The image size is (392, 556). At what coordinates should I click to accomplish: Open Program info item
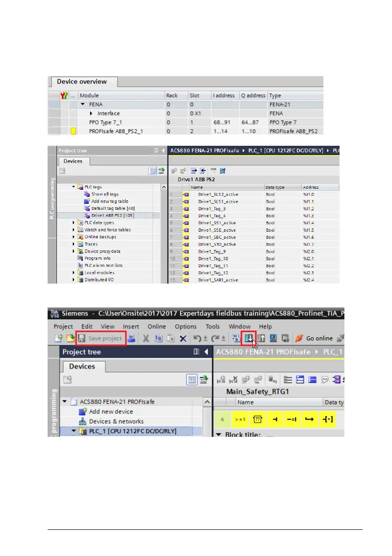click(98, 258)
